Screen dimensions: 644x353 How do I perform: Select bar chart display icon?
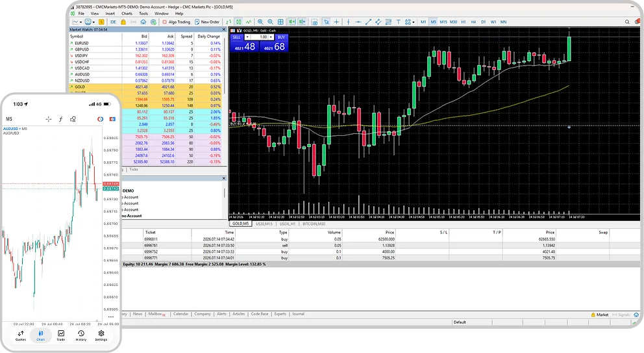coord(229,22)
